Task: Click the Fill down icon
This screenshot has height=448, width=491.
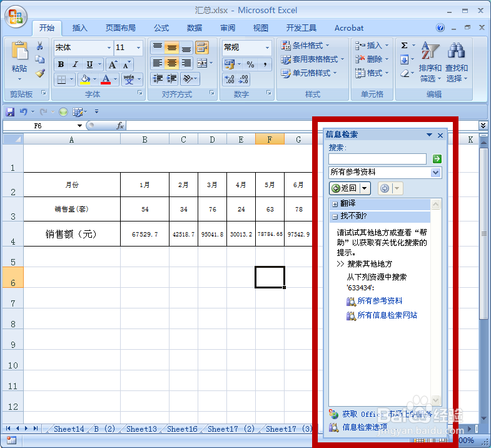Action: click(x=404, y=59)
